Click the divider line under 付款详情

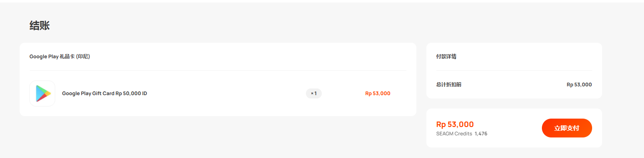tap(514, 70)
